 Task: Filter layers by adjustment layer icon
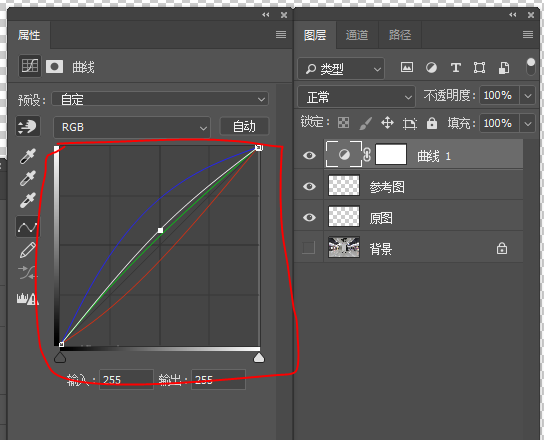[x=431, y=67]
